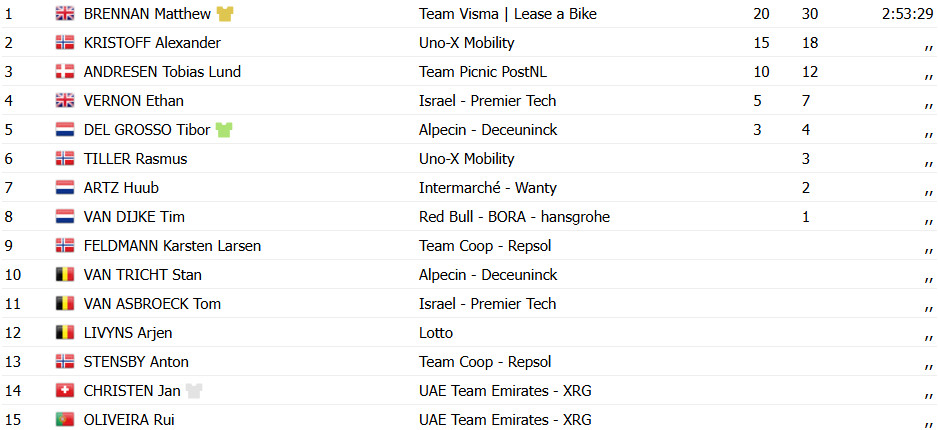Open the Lotto team link

click(436, 333)
